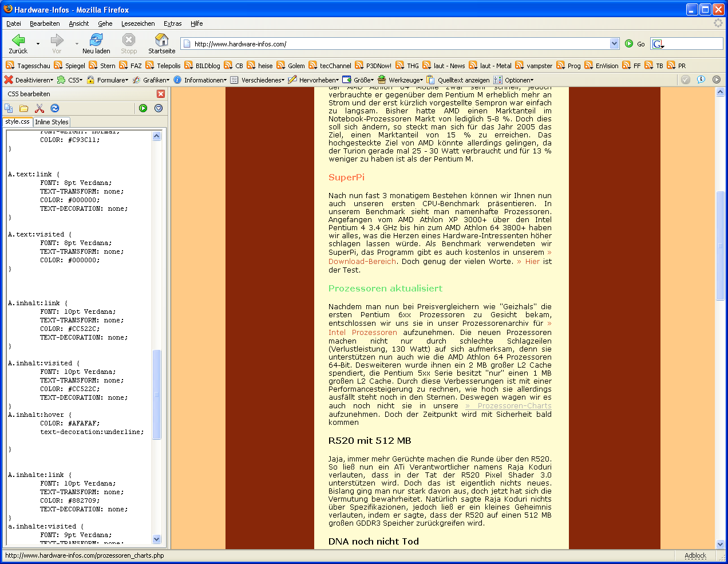Follow the » Hier link
Viewport: 728px width, 564px height.
coord(528,262)
